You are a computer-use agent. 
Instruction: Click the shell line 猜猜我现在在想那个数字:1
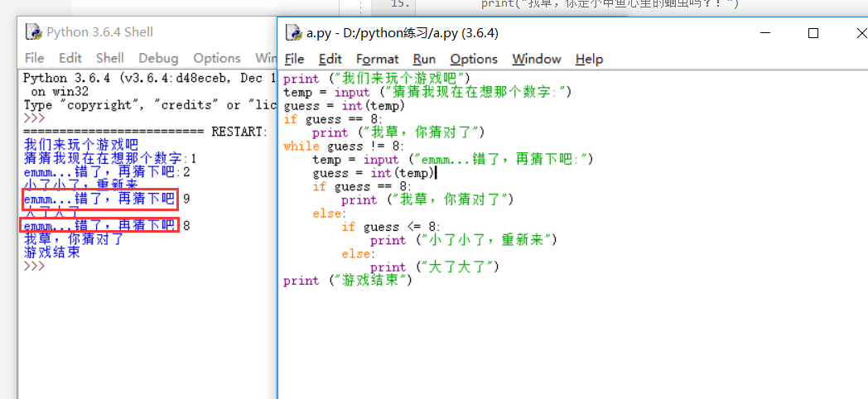pos(110,160)
